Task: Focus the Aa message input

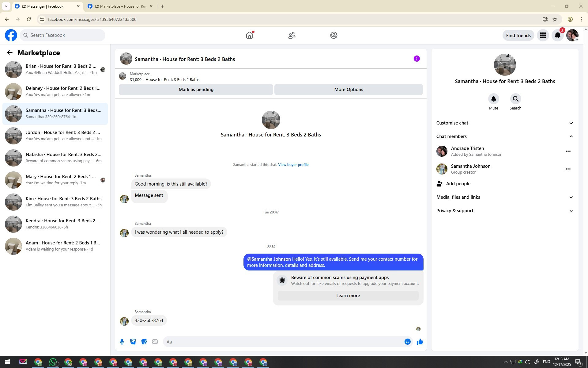Action: [x=283, y=342]
